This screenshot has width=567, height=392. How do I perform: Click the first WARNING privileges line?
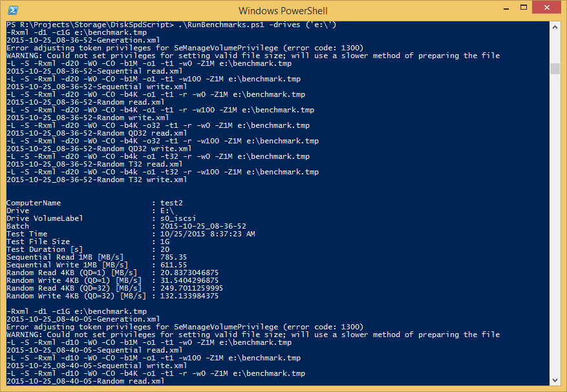[x=253, y=56]
